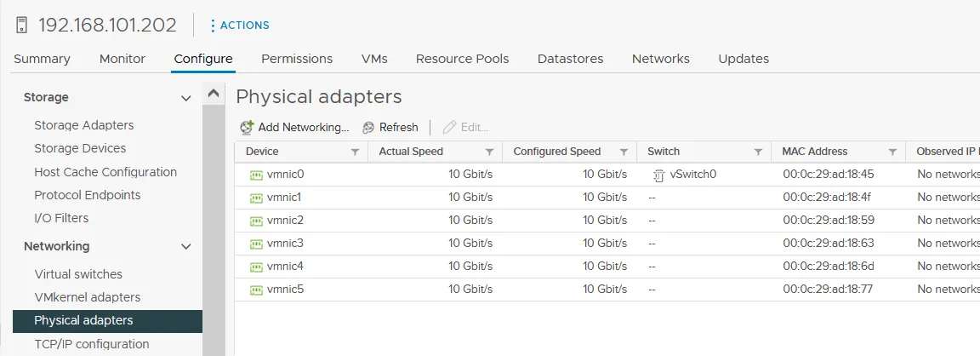
Task: Open the Device column filter
Action: 355,152
